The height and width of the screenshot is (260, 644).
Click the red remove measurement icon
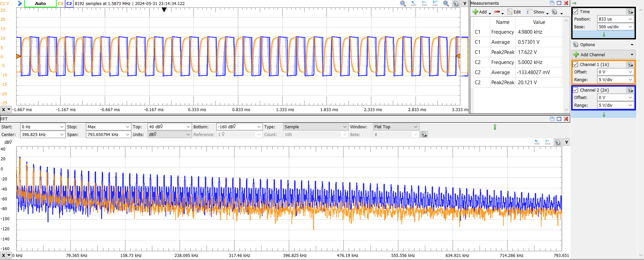pyautogui.click(x=497, y=12)
